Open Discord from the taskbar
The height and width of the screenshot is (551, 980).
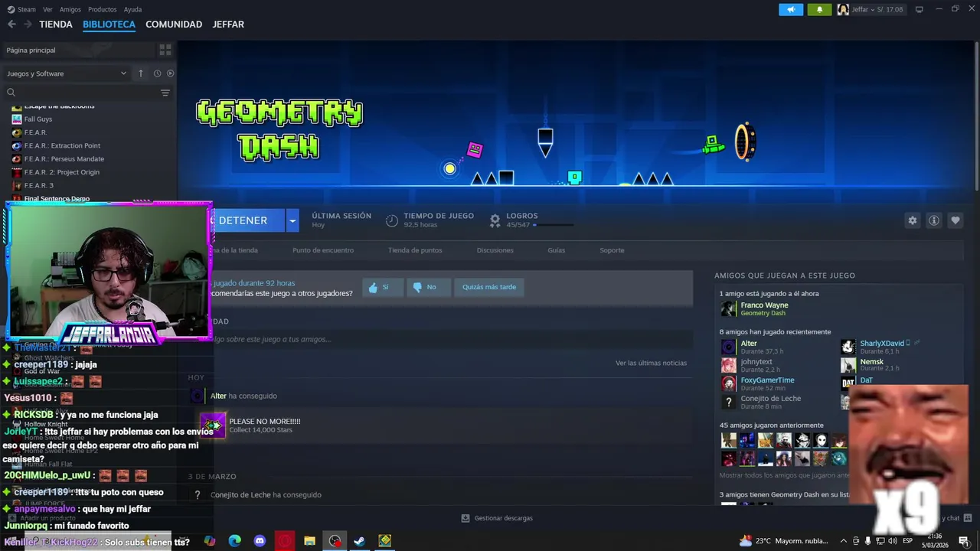[x=260, y=541]
